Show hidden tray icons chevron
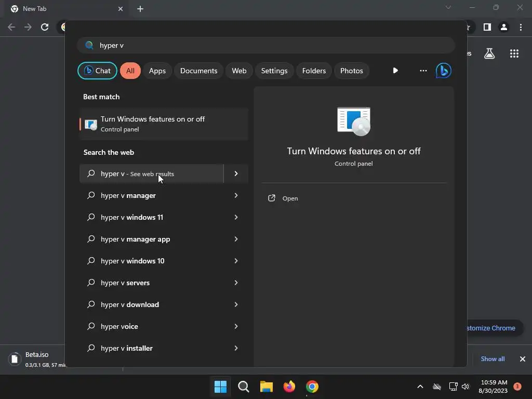This screenshot has width=532, height=399. click(420, 387)
